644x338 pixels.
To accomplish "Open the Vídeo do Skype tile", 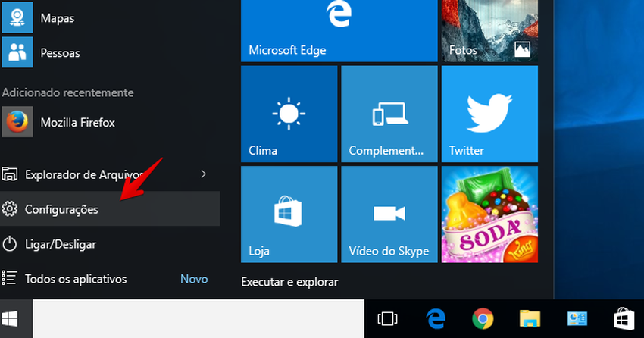I will pyautogui.click(x=389, y=214).
